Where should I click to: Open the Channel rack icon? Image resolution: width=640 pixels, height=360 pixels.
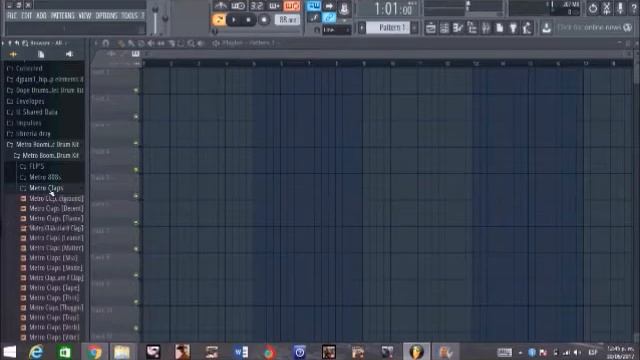[444, 28]
